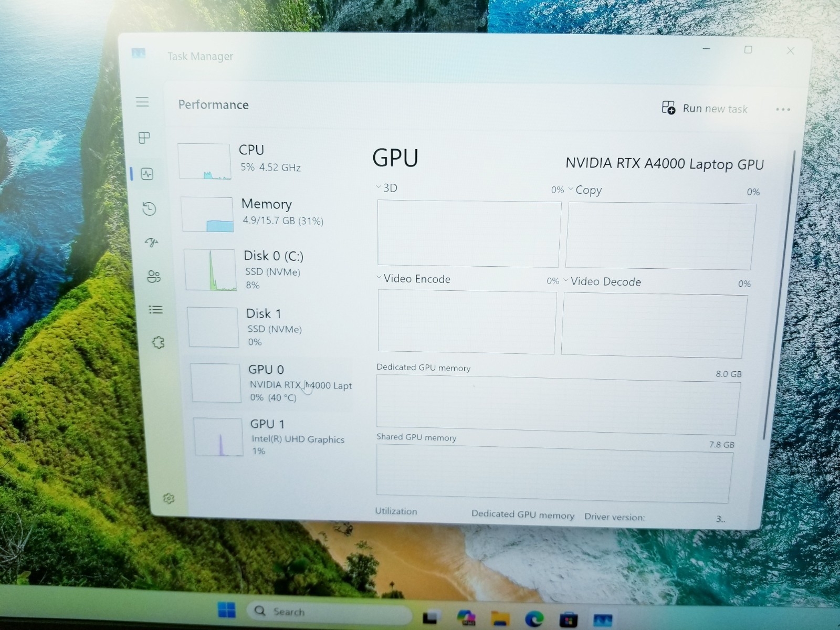Open the Video Decode engine dropdown
Viewport: 840px width, 630px height.
(566, 280)
